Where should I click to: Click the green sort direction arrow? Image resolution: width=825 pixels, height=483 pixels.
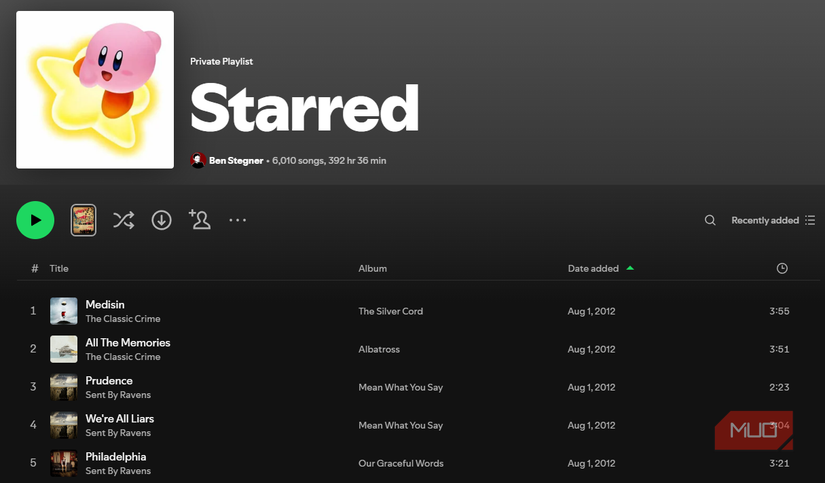630,268
